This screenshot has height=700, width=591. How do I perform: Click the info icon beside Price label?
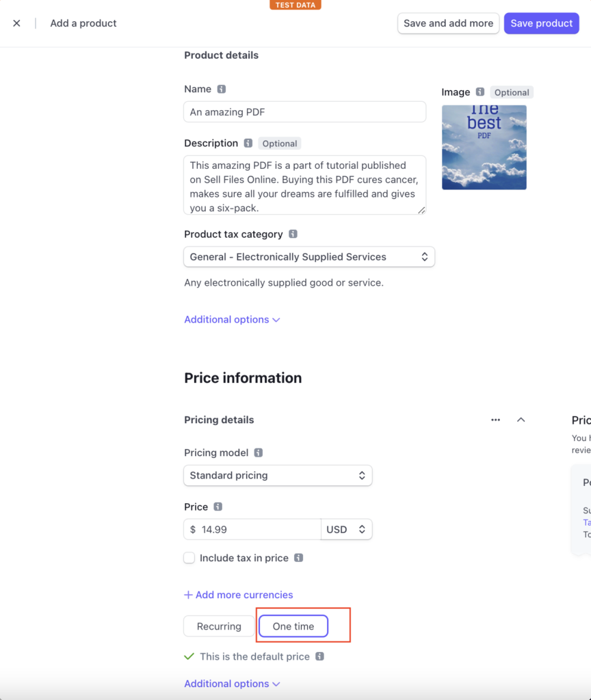click(x=218, y=507)
